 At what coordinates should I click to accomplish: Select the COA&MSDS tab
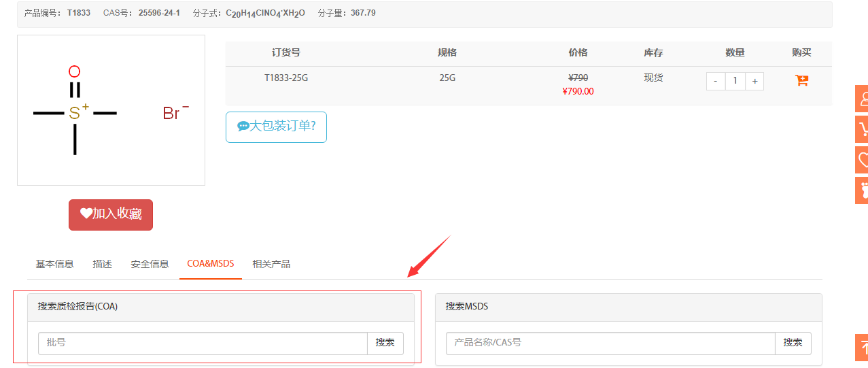pyautogui.click(x=211, y=264)
